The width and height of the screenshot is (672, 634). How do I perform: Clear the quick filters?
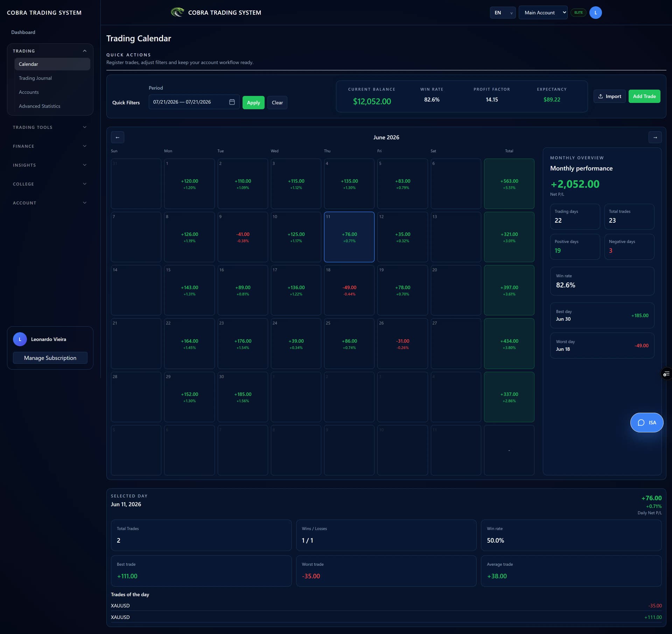click(277, 103)
